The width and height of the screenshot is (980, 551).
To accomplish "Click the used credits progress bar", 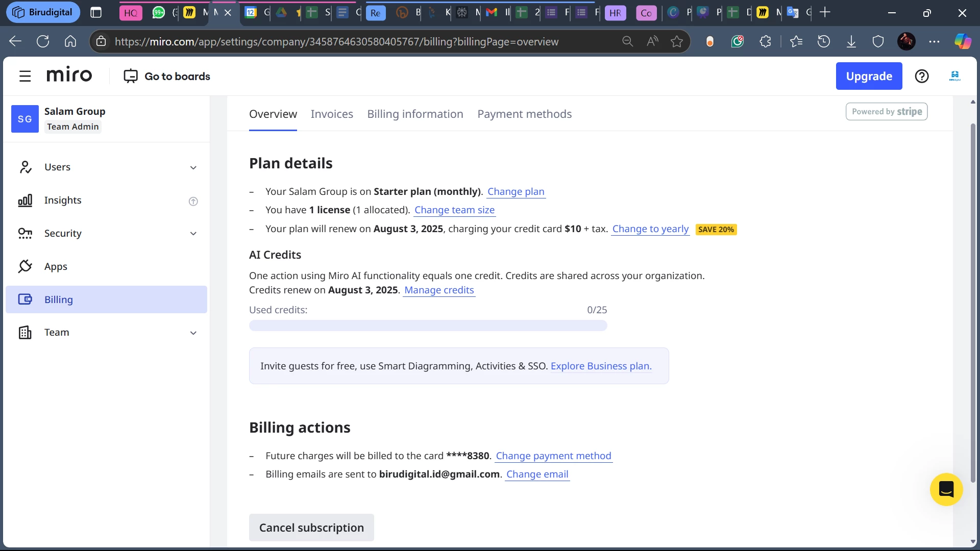I will 428,325.
